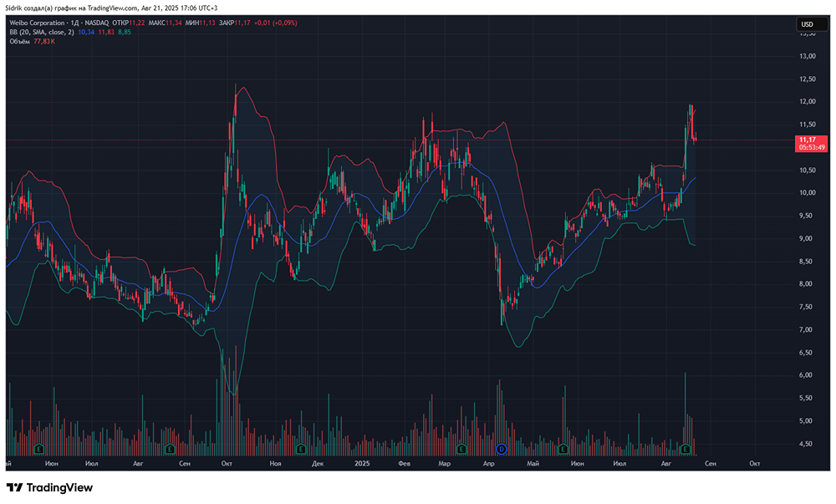Select the BB (20, SMA, close, 2) indicator legend
836x504 pixels.
pos(42,32)
